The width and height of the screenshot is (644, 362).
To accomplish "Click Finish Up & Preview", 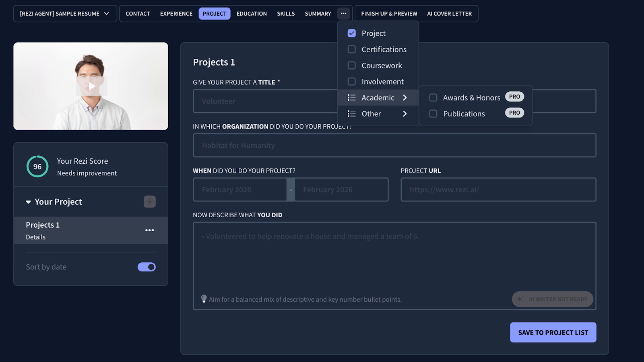I will [389, 14].
